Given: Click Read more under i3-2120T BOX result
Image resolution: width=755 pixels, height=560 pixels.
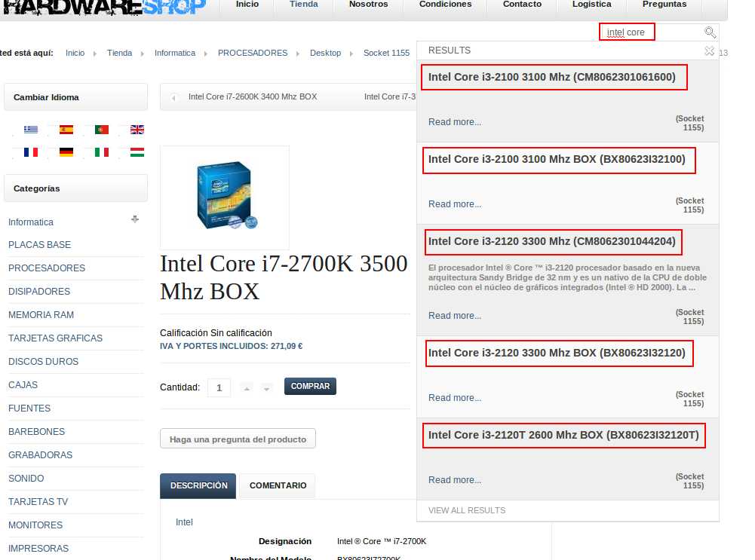Looking at the screenshot, I should (455, 480).
